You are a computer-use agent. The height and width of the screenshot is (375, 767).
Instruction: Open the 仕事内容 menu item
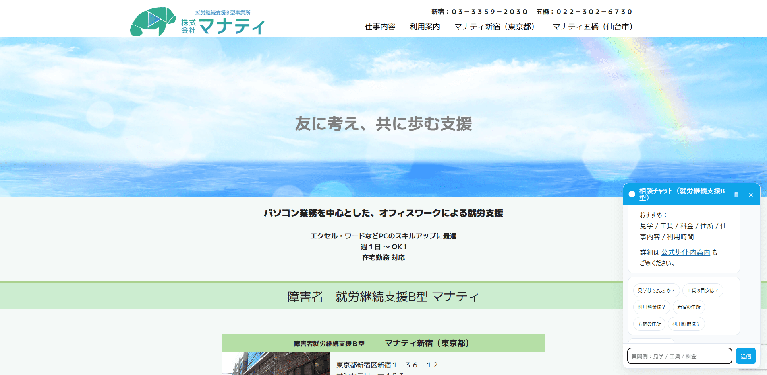tap(380, 27)
